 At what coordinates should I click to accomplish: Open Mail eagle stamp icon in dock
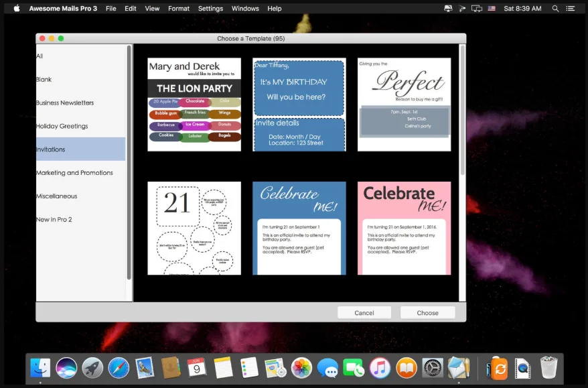[145, 368]
